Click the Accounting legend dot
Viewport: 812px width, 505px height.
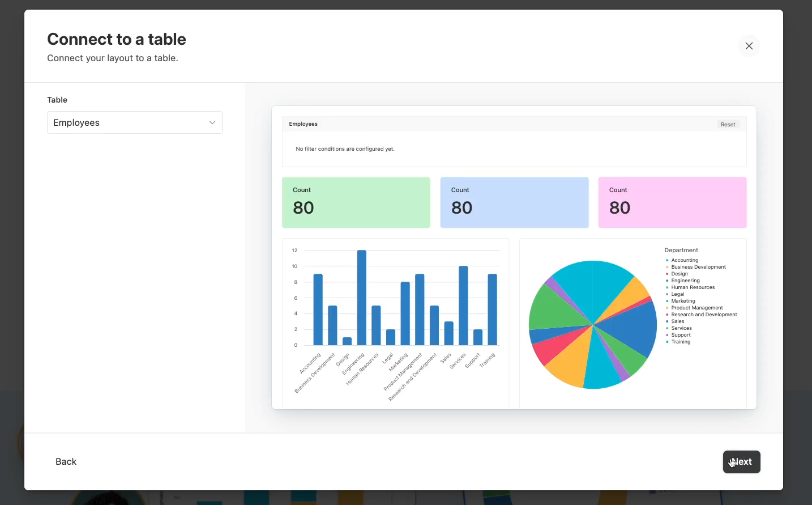(667, 260)
